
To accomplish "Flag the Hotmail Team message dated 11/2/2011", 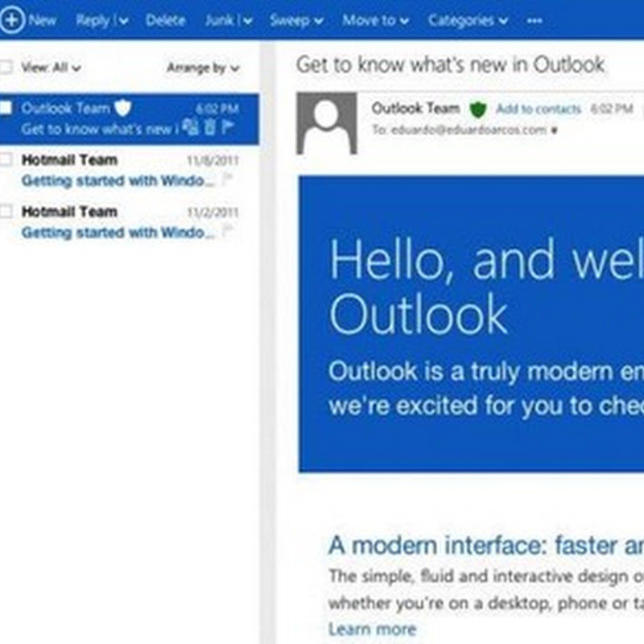I will tap(228, 230).
